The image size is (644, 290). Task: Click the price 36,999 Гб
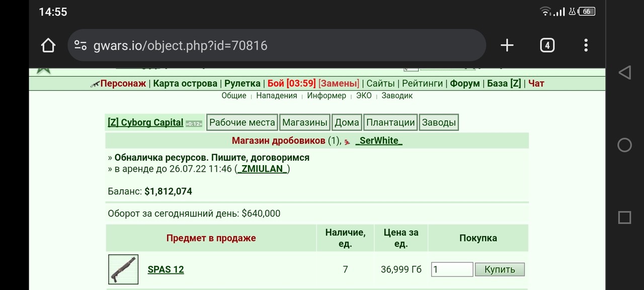[401, 269]
